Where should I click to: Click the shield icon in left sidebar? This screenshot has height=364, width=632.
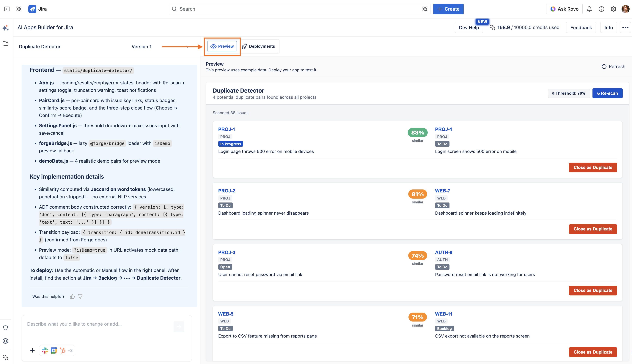point(6,327)
